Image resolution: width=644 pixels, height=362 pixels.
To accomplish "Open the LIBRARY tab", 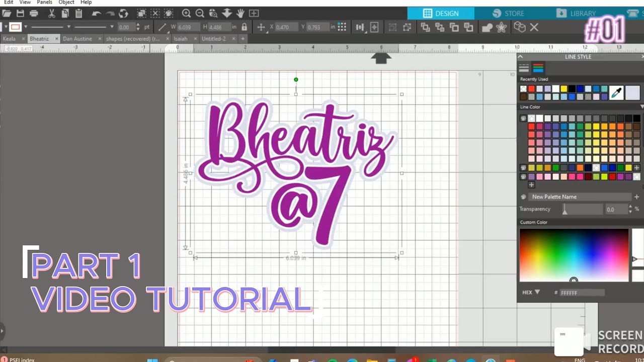I will [577, 14].
